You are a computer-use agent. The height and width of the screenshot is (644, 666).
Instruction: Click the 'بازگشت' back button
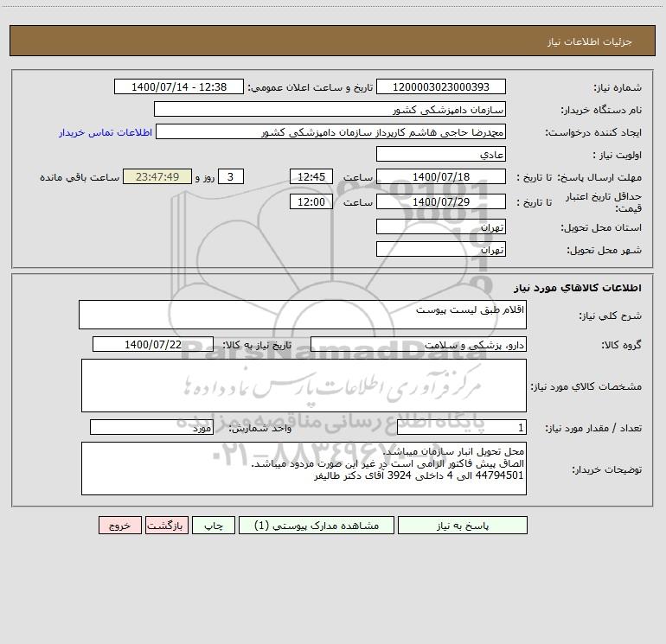coord(166,525)
